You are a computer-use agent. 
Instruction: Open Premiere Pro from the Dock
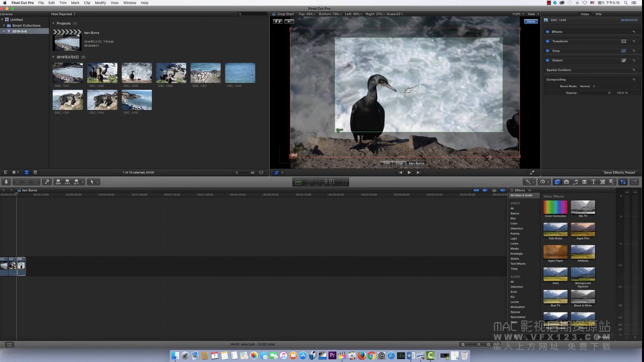point(332,355)
